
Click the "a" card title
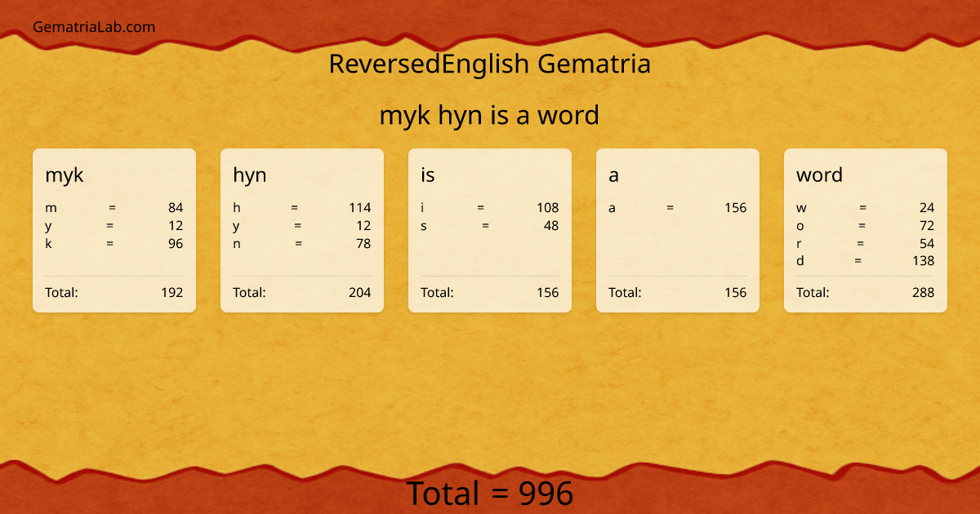coord(614,175)
